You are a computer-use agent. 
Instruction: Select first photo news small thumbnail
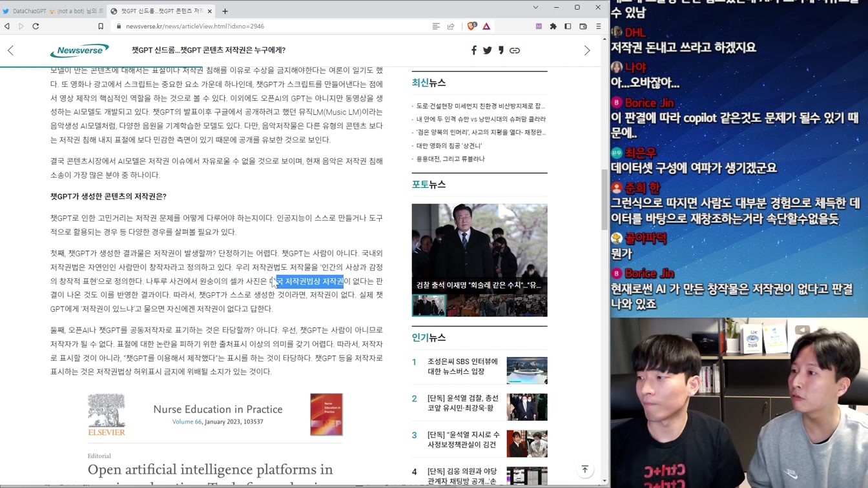[429, 305]
